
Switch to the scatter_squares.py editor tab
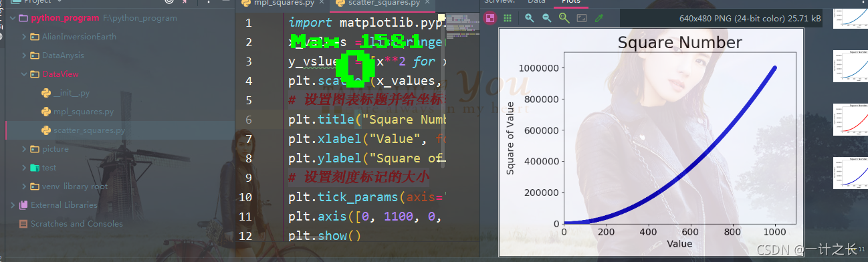[383, 3]
